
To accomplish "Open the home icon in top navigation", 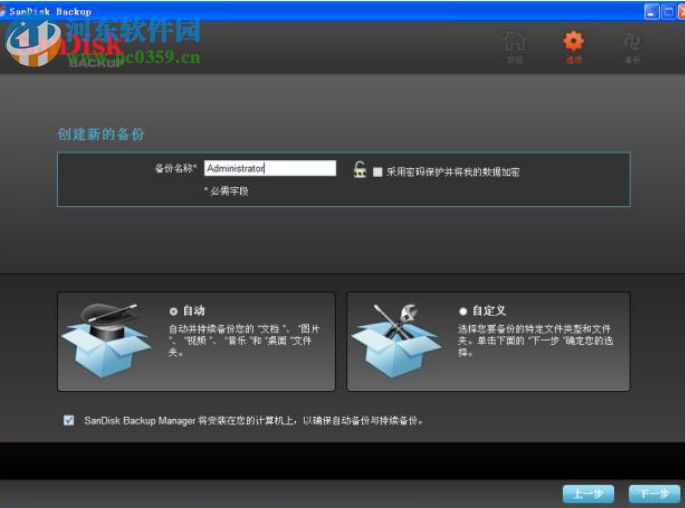I will coord(515,47).
